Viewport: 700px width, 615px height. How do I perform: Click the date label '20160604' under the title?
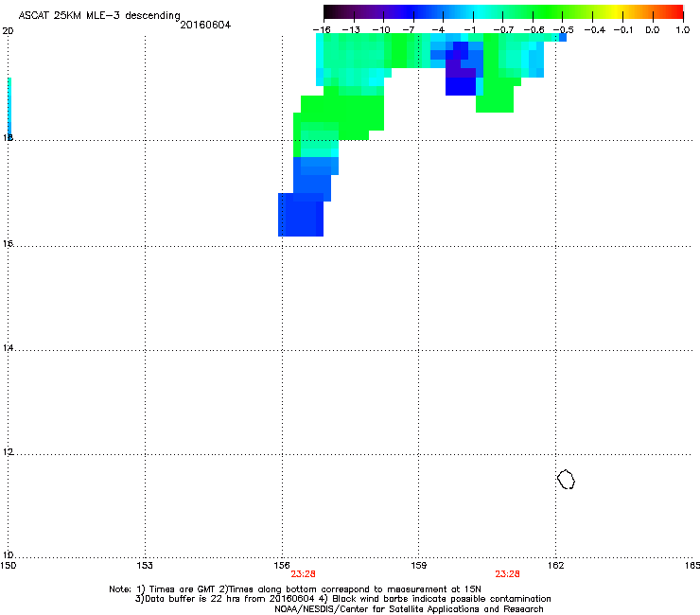(x=205, y=25)
